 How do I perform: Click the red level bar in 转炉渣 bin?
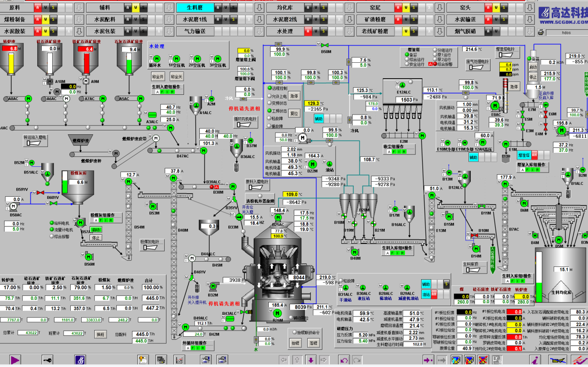tap(10, 49)
